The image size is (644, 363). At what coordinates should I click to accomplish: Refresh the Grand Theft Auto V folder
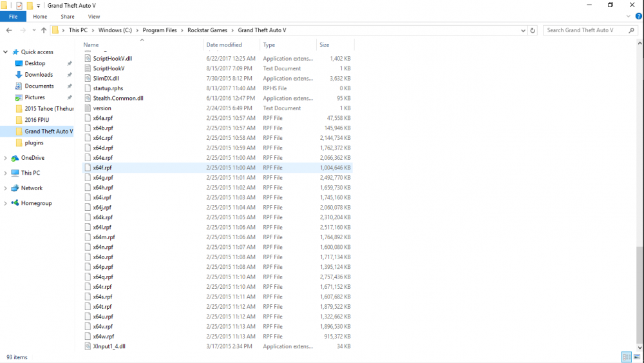pos(533,30)
